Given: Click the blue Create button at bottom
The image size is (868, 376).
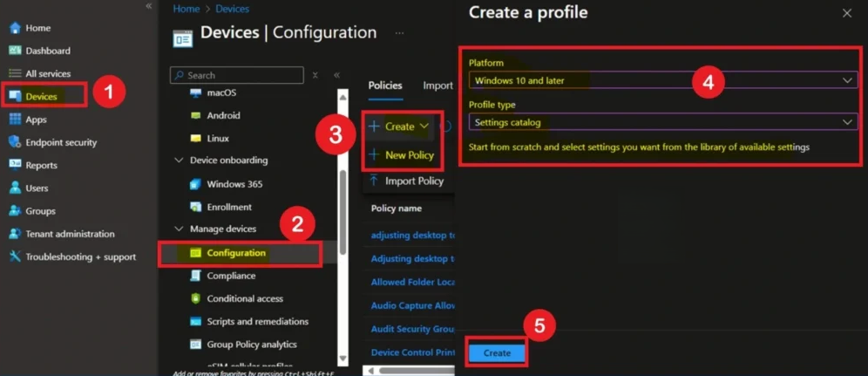Looking at the screenshot, I should pyautogui.click(x=497, y=352).
